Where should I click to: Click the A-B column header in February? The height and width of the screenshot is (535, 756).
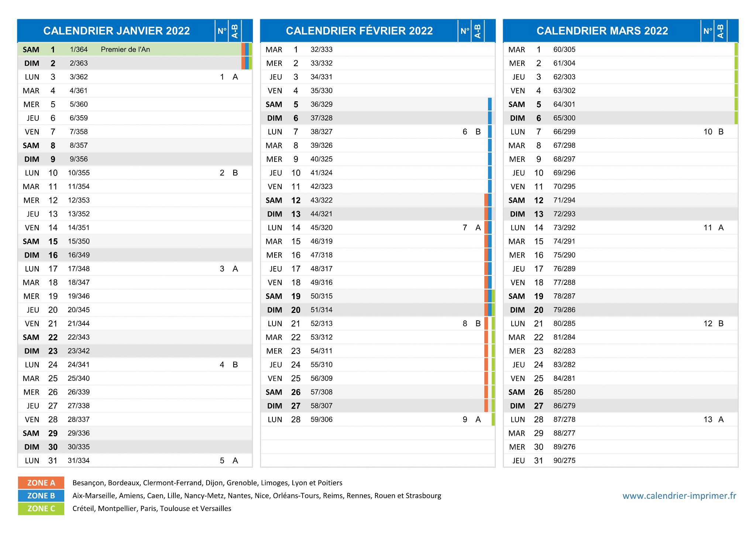478,31
